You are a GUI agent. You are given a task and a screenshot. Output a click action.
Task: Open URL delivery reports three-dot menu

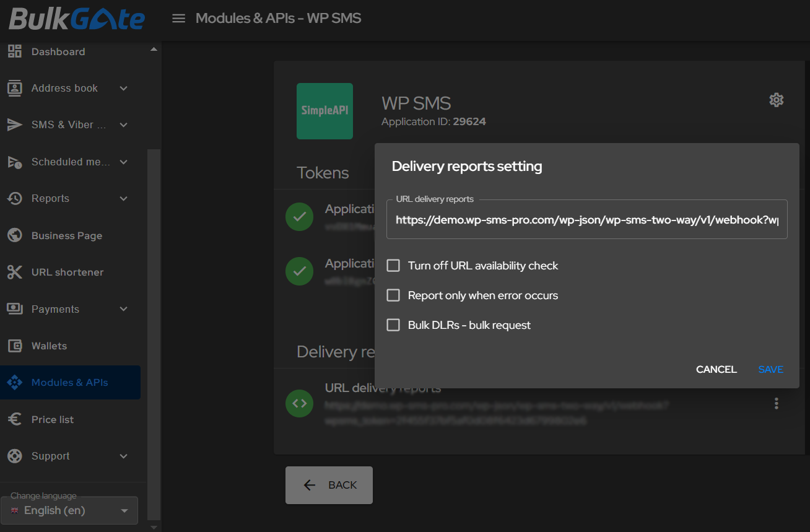tap(777, 404)
